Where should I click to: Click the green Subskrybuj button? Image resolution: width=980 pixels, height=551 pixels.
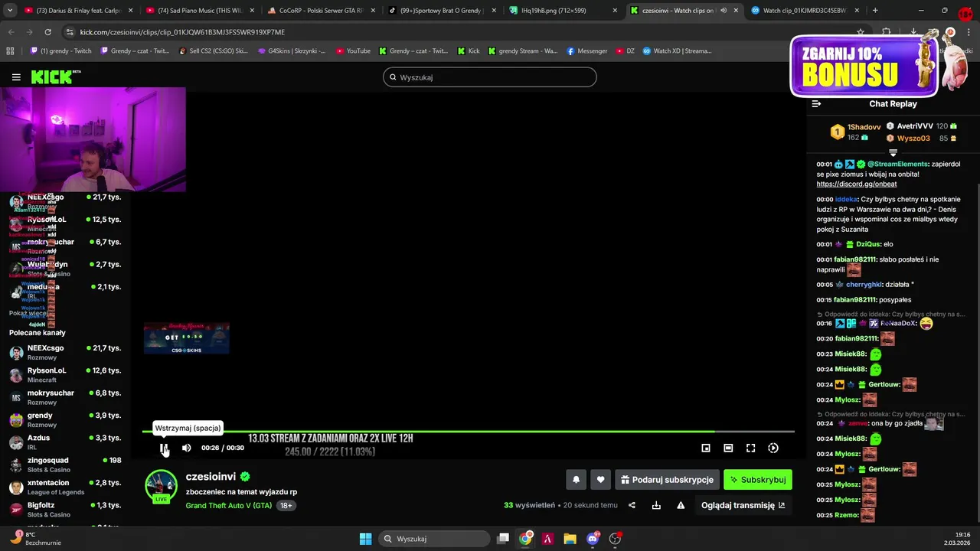(x=757, y=480)
